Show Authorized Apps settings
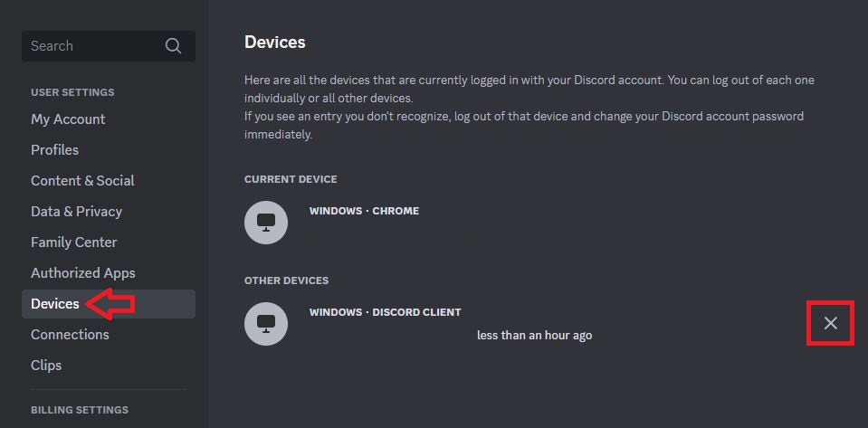Viewport: 868px width, 428px height. [82, 273]
